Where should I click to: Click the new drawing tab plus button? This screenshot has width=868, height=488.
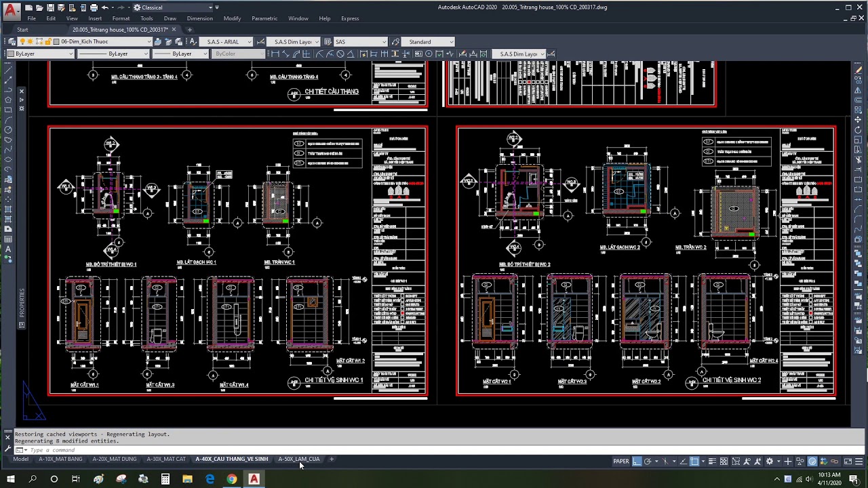coord(189,30)
